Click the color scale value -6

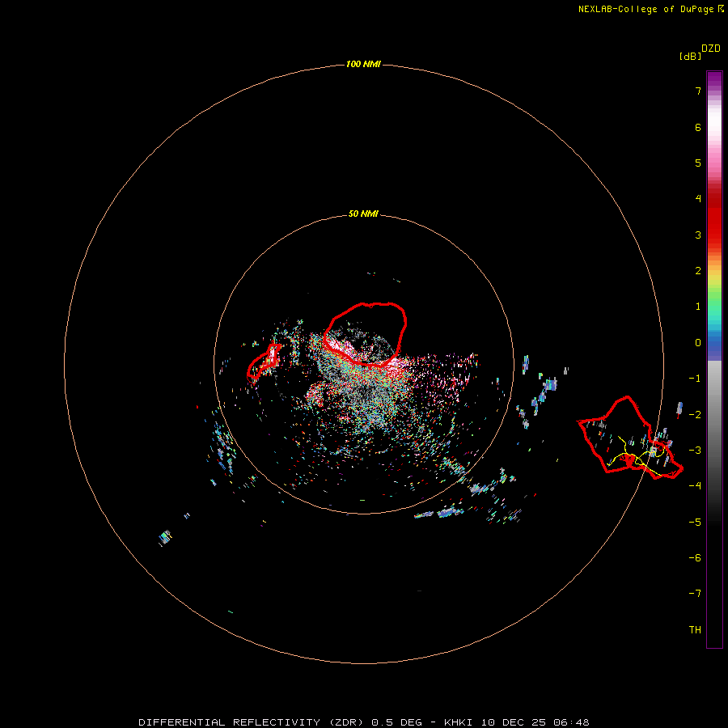(x=695, y=558)
